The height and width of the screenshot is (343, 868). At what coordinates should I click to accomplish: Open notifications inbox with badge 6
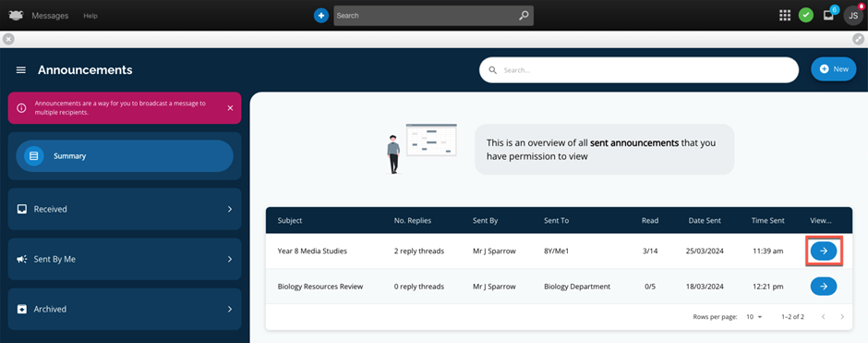[x=829, y=15]
